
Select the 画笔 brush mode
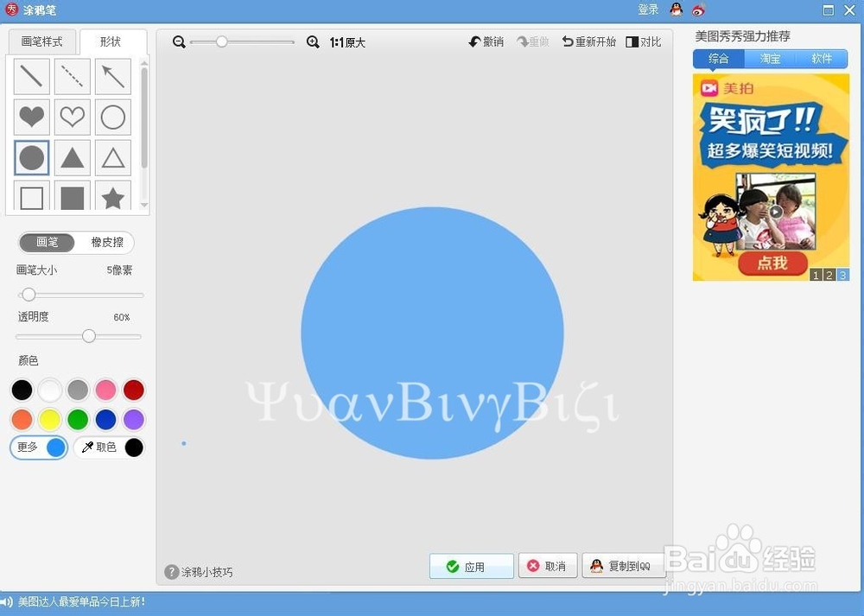(47, 243)
